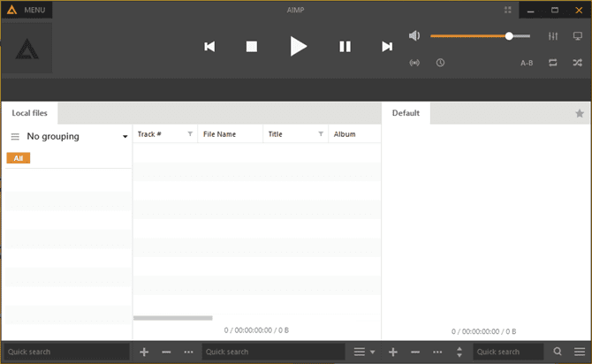Open the Title column filter icon
Viewport: 592px width, 364px height.
tap(321, 134)
